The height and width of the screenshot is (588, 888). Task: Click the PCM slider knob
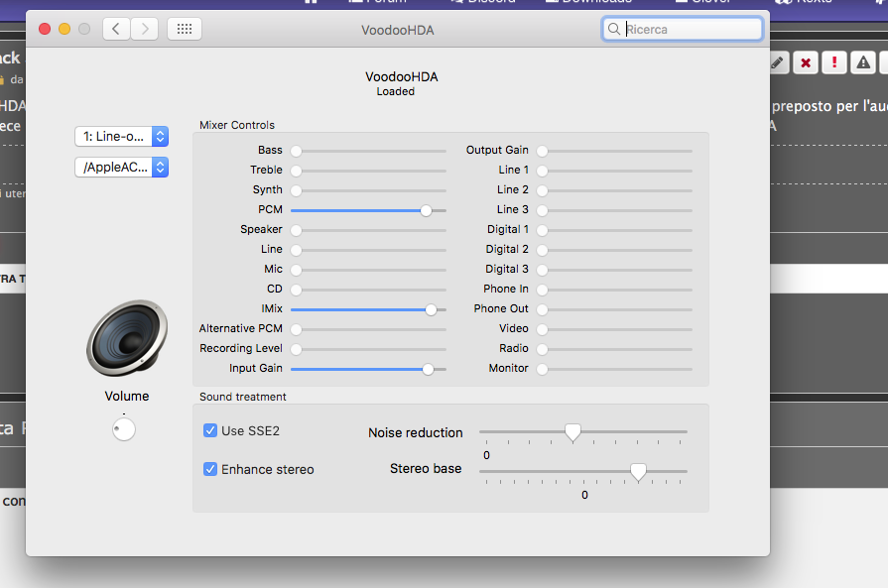pos(426,210)
